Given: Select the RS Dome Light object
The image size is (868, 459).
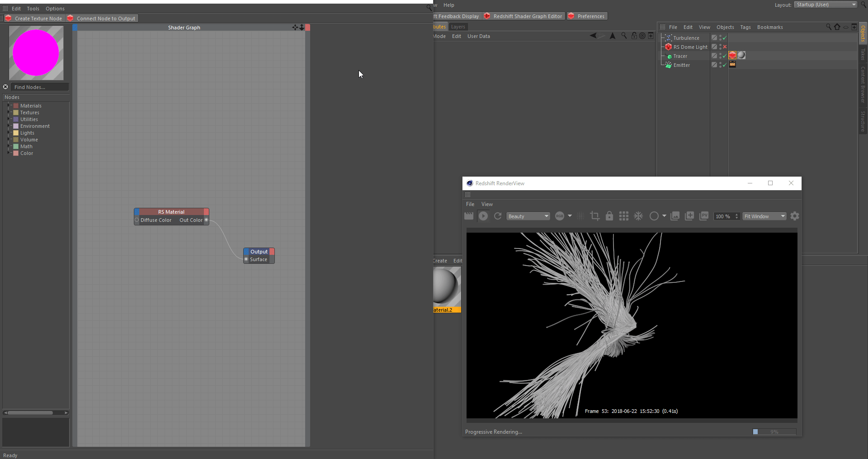Looking at the screenshot, I should tap(690, 47).
